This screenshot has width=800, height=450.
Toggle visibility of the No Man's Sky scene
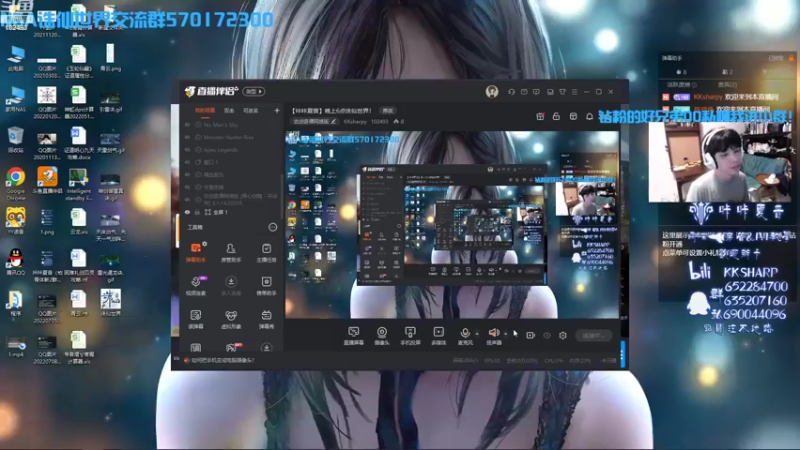click(x=187, y=124)
